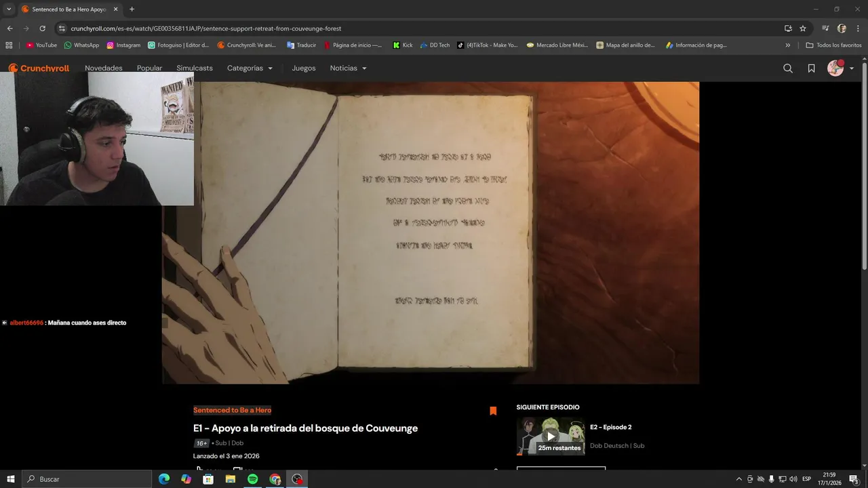Open the Kick bookmark
This screenshot has width=868, height=488.
403,45
